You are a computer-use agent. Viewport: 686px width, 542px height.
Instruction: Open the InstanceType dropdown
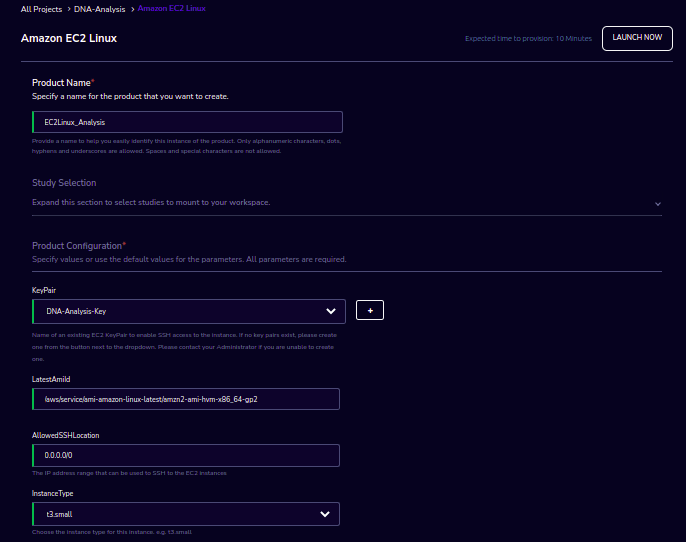pyautogui.click(x=186, y=514)
